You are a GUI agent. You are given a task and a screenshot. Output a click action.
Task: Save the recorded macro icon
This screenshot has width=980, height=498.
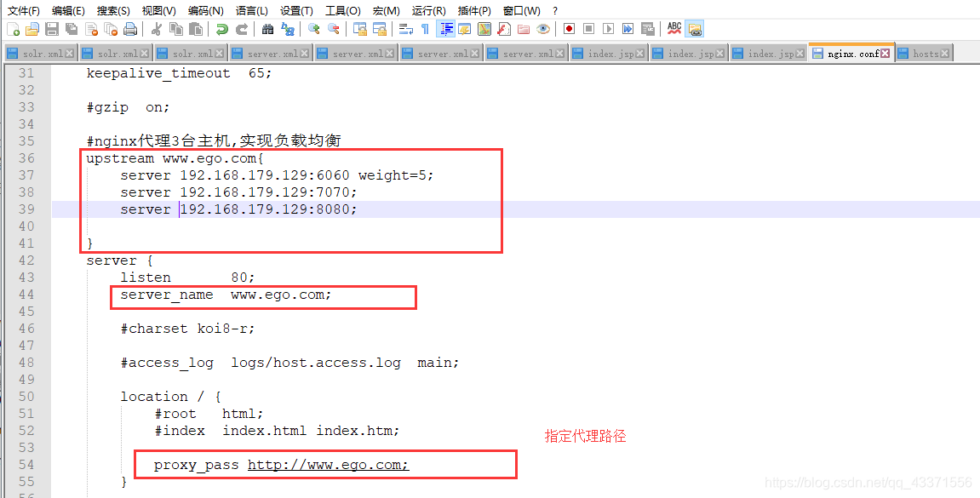(647, 29)
